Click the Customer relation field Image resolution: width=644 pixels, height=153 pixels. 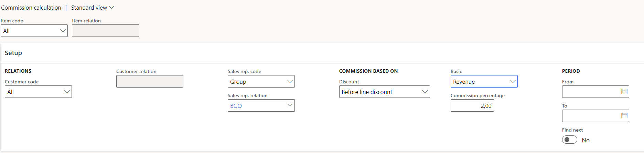point(150,81)
